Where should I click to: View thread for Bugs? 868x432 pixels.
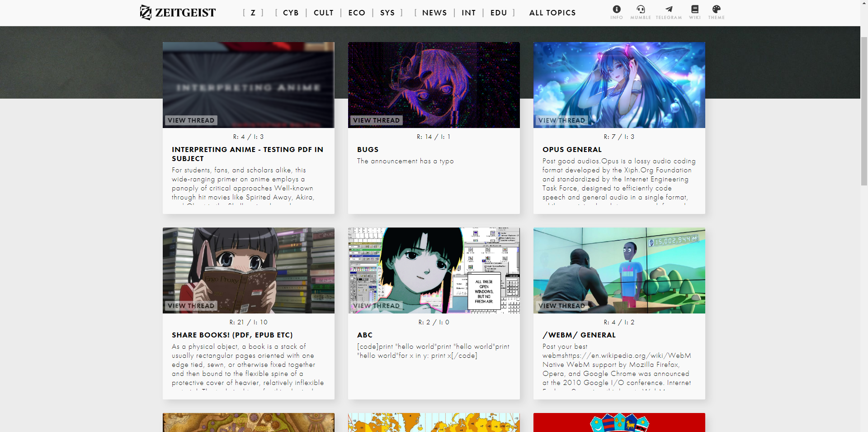click(x=376, y=120)
